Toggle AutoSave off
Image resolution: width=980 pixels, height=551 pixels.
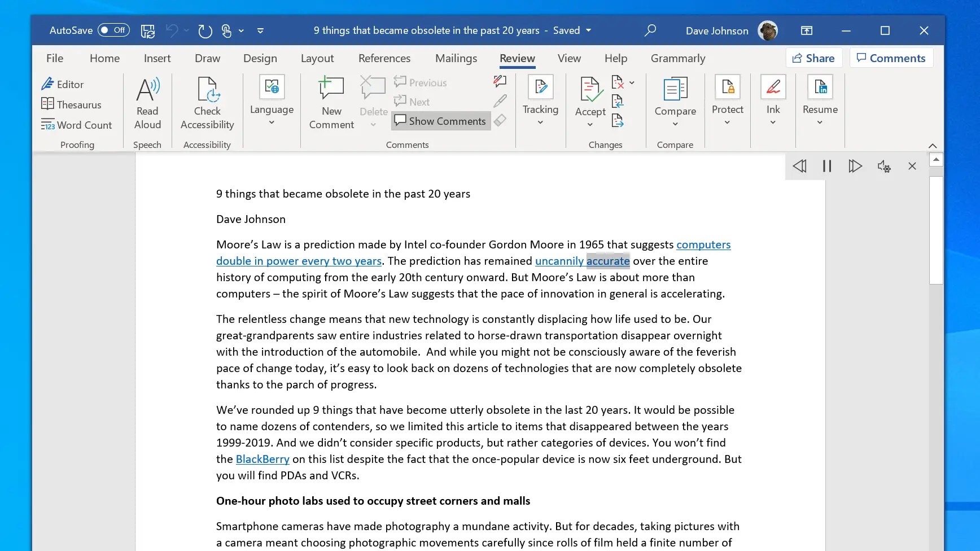114,30
